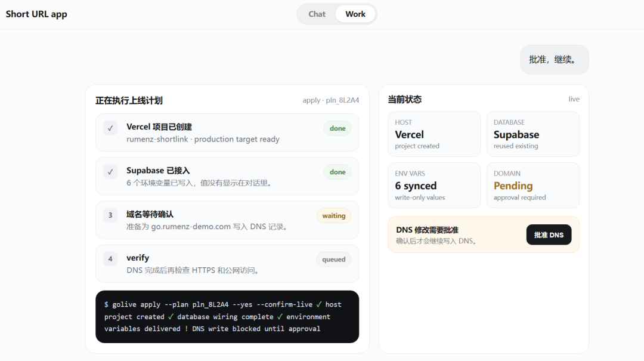Click the queued status badge
This screenshot has width=644, height=361.
pyautogui.click(x=333, y=260)
